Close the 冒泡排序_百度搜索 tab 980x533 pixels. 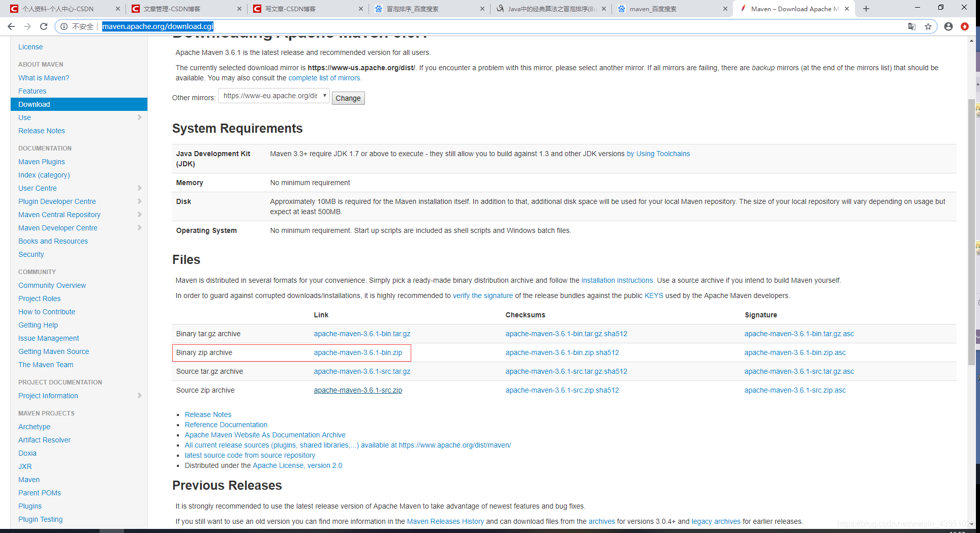482,9
